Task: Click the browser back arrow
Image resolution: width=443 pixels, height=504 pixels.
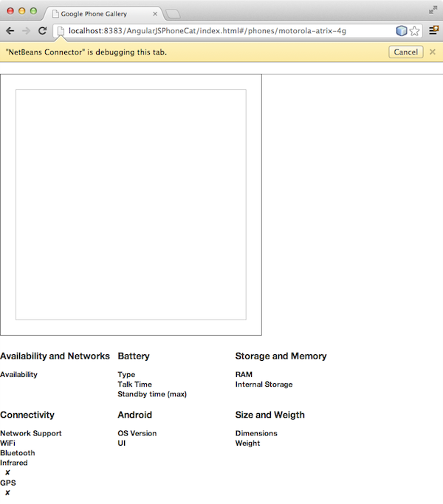Action: pos(10,31)
